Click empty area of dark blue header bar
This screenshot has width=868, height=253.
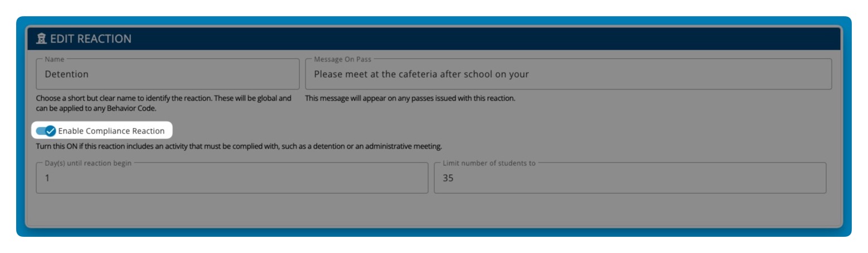[x=485, y=39]
